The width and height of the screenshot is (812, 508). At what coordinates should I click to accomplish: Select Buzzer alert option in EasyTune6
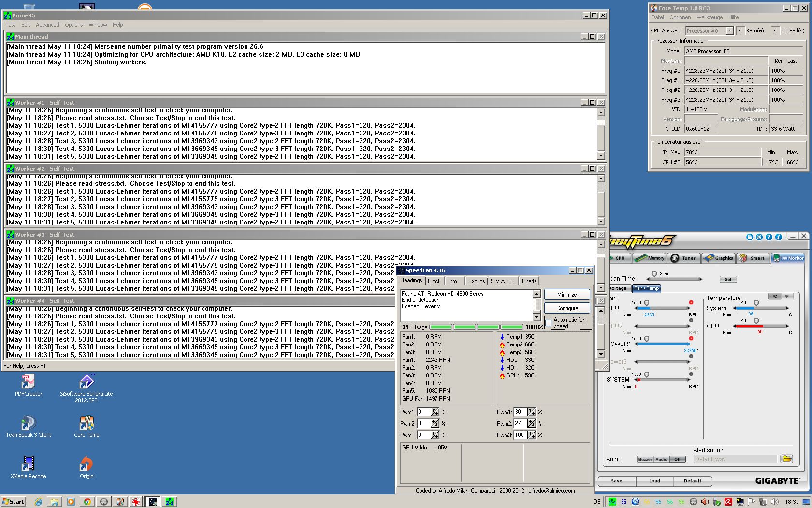tap(645, 459)
